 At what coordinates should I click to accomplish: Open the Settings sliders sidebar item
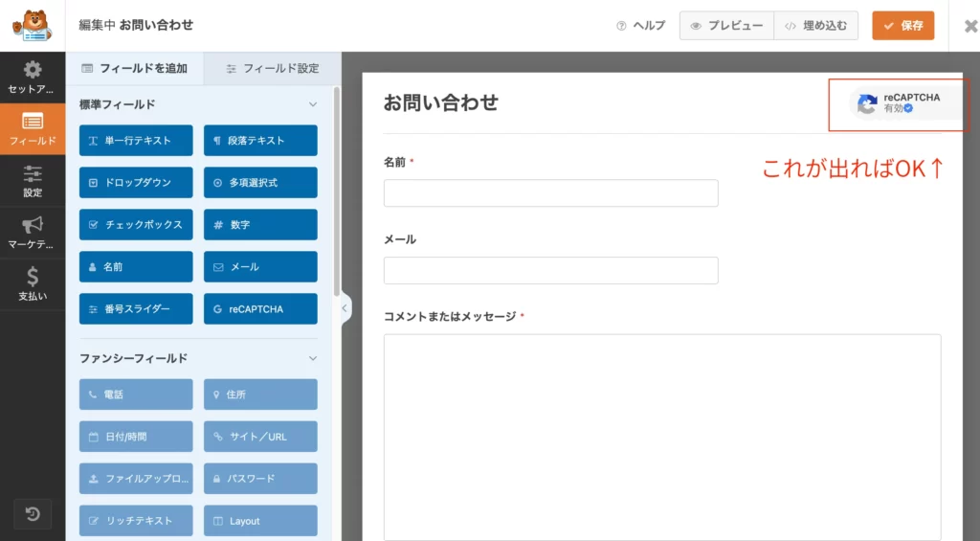tap(33, 181)
